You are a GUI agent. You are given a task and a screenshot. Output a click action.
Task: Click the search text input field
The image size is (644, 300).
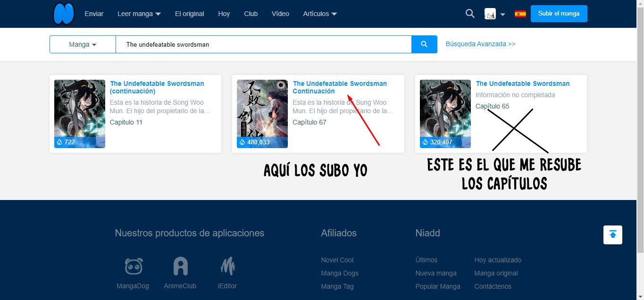(263, 44)
